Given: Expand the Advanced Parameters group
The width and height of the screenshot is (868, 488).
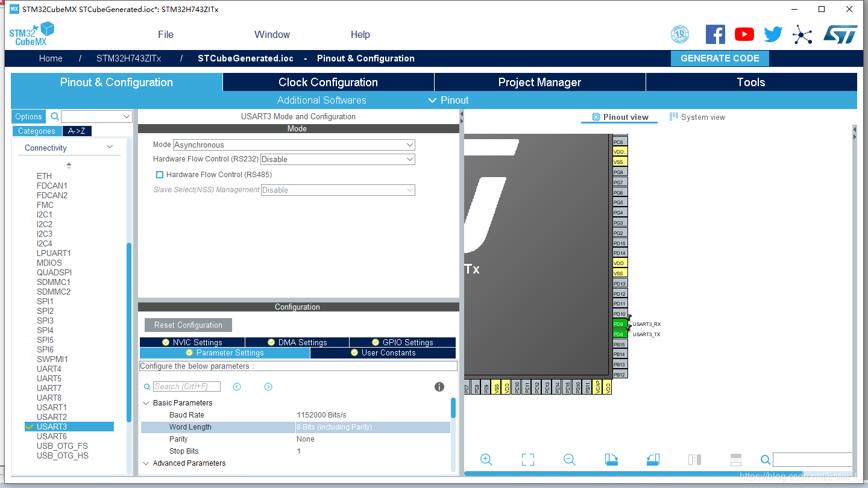Looking at the screenshot, I should [x=146, y=463].
